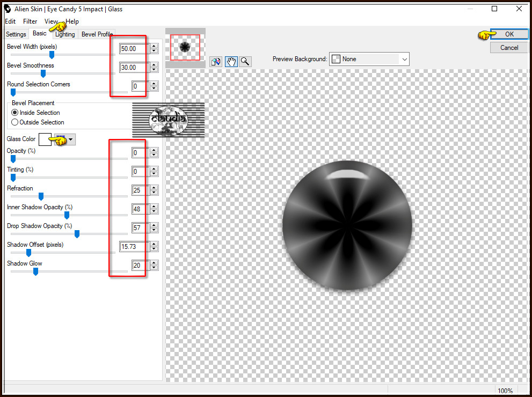Viewport: 532px width, 397px height.
Task: Decrease Bevel Smoothness with the down spinner
Action: 154,70
